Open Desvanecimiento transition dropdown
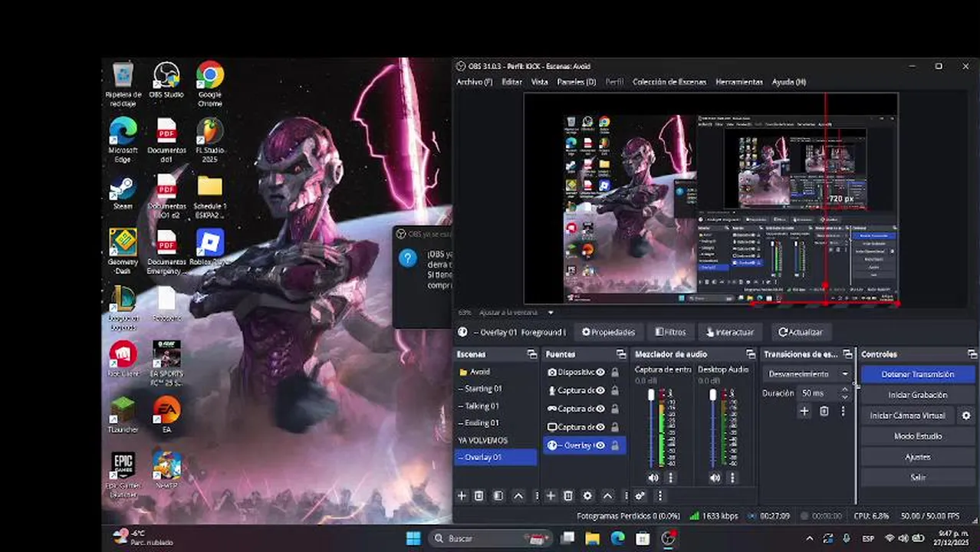The image size is (980, 552). click(x=807, y=374)
